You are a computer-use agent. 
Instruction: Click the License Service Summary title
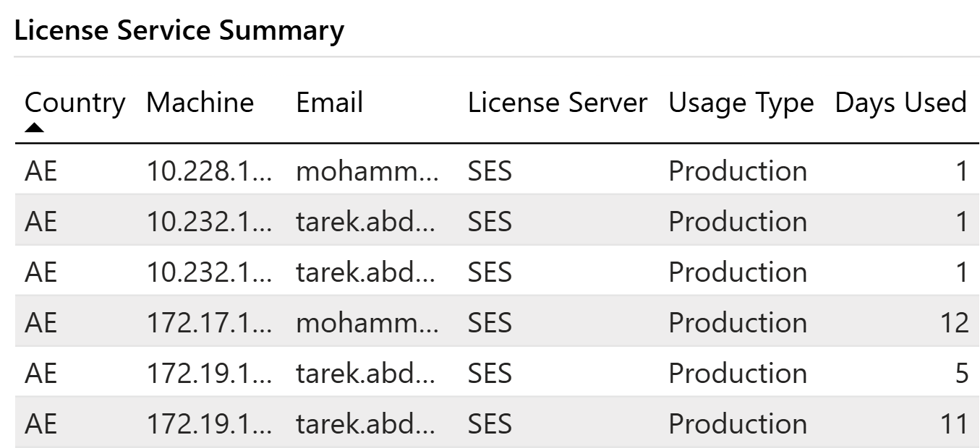[x=179, y=31]
